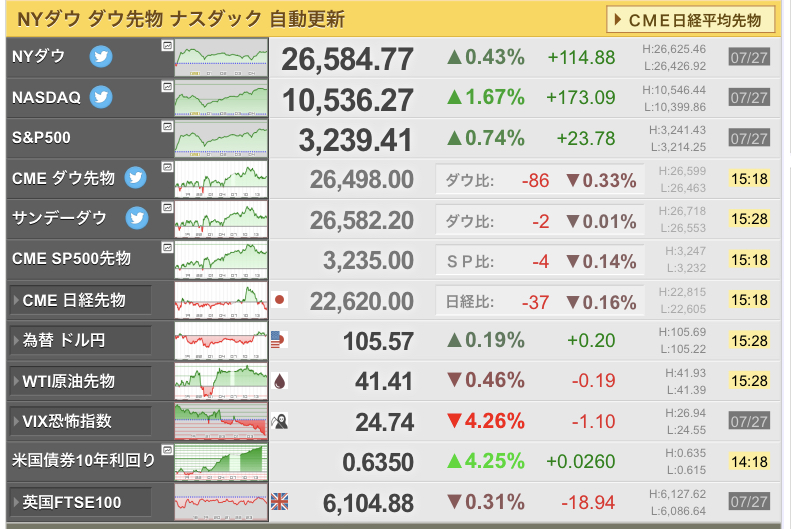Screen dimensions: 791x529
Task: Open the NASDAQ mini chart thumbnail
Action: pyautogui.click(x=221, y=98)
